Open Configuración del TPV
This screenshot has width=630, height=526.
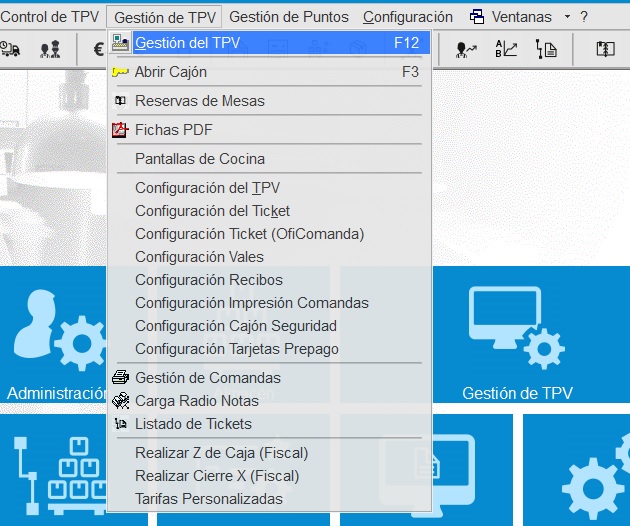(270, 188)
